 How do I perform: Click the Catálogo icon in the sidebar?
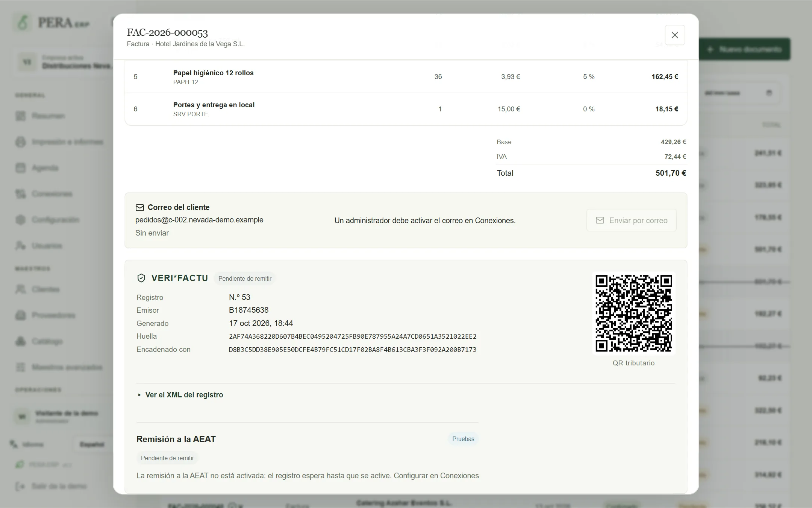21,341
